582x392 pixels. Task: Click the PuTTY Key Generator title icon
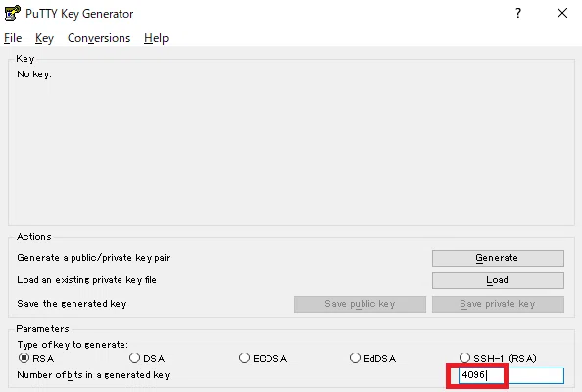13,13
